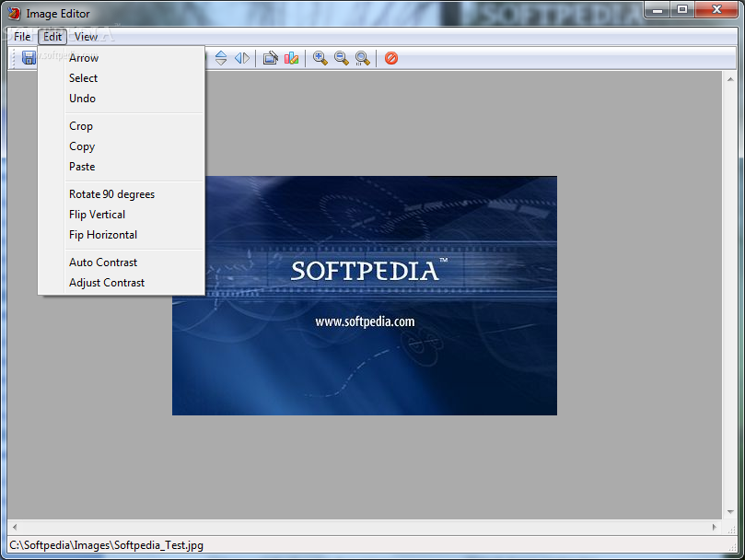Screen dimensions: 745x560
Task: Choose Flip Vertical menu entry
Action: pos(122,215)
